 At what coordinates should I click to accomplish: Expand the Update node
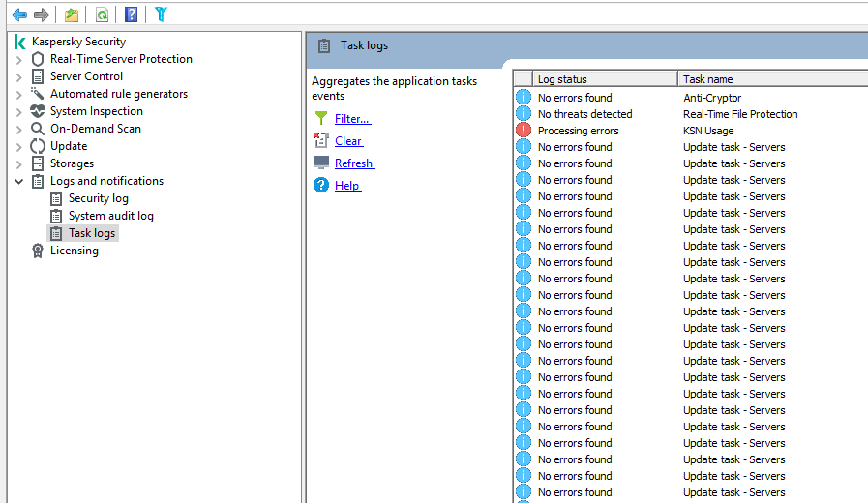coord(18,147)
